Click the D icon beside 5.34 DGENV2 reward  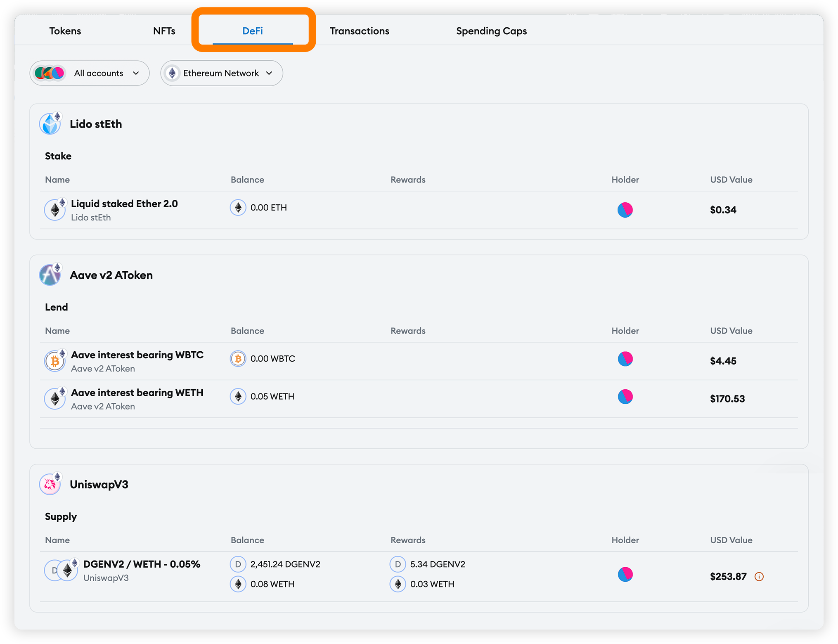tap(398, 564)
